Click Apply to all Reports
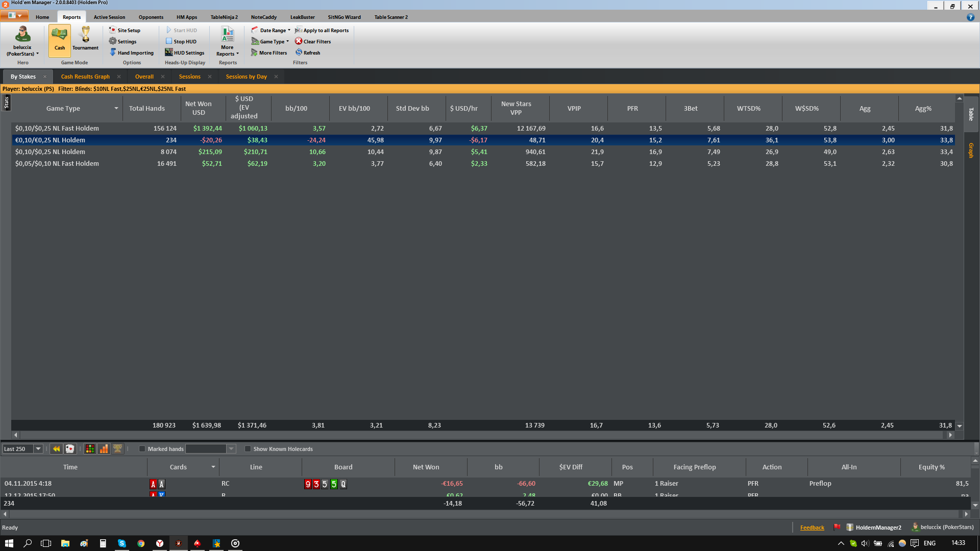The width and height of the screenshot is (980, 551). point(322,30)
